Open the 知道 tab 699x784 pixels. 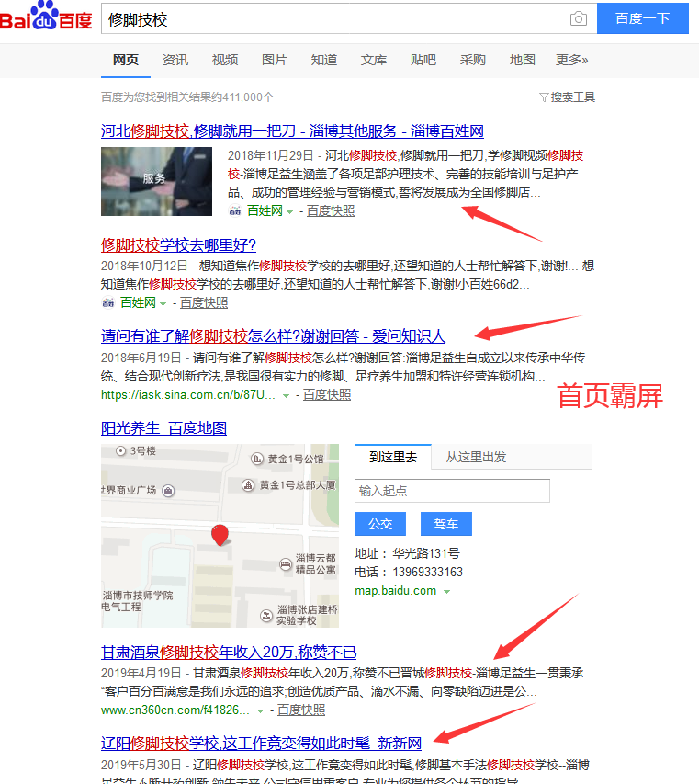tap(323, 60)
